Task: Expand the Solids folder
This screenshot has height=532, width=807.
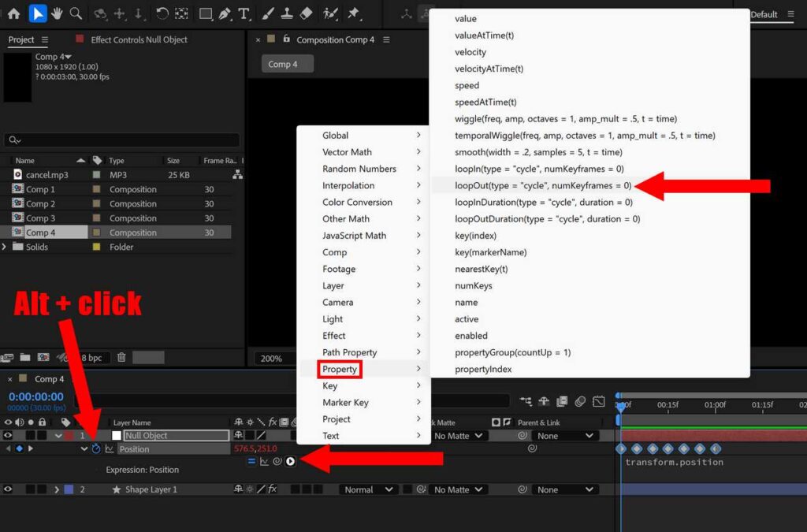Action: point(4,247)
